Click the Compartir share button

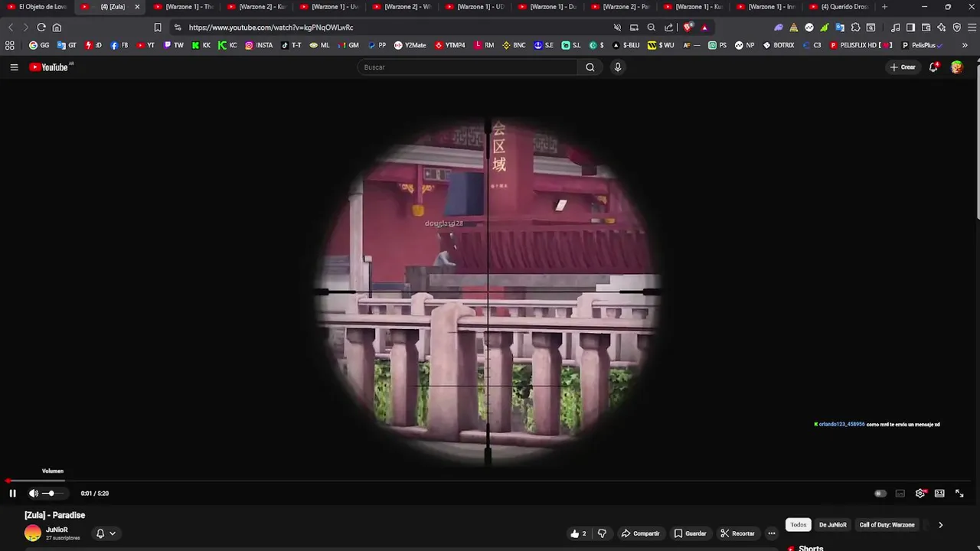(640, 533)
